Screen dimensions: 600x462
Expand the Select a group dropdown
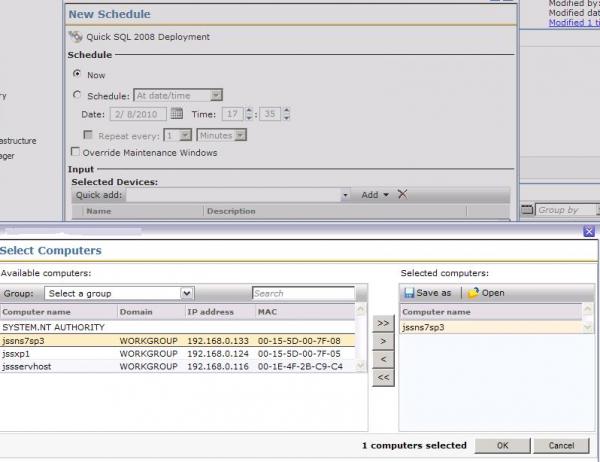(187, 293)
